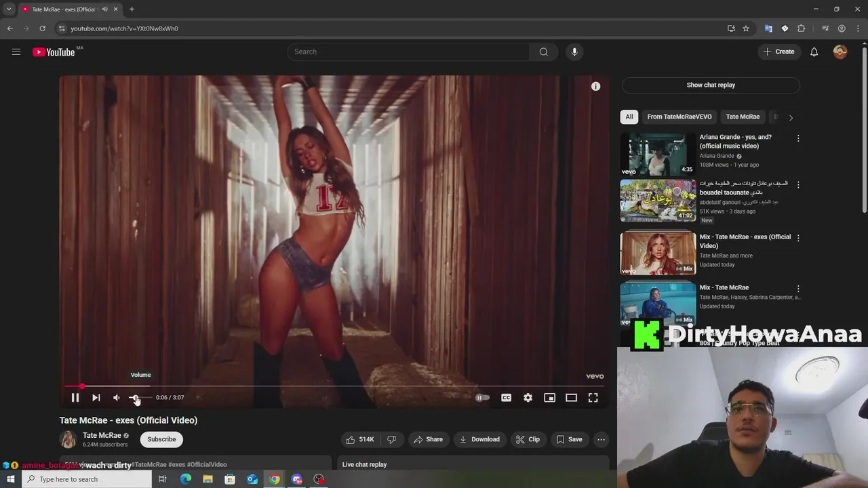The height and width of the screenshot is (488, 868).
Task: Open the Chrome extensions puzzle icon
Action: tap(802, 28)
